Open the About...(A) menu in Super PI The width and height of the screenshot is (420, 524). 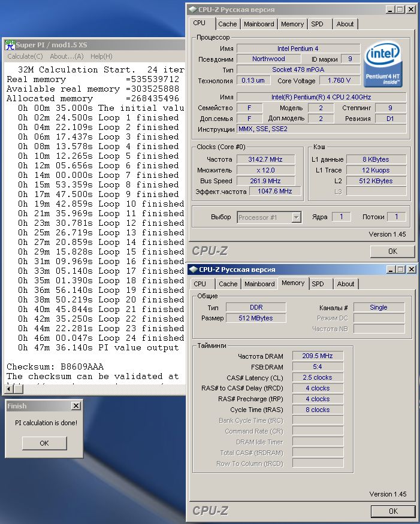(x=67, y=56)
